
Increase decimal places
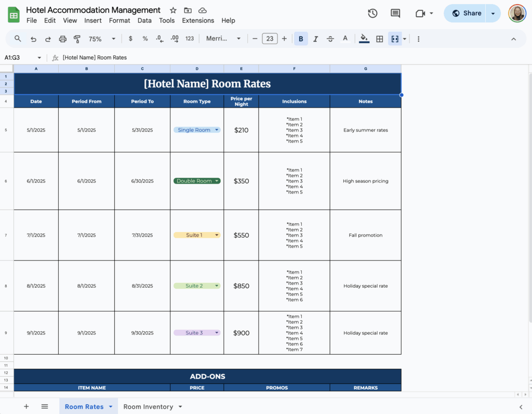tap(174, 38)
